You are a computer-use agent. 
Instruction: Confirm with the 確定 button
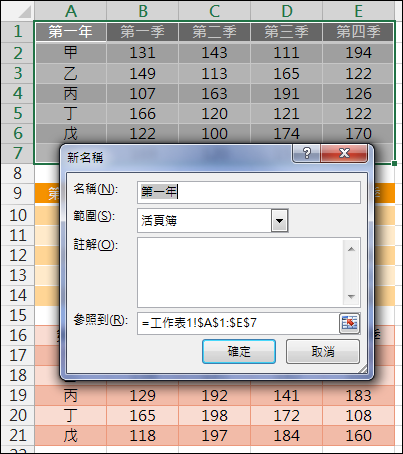pyautogui.click(x=239, y=351)
